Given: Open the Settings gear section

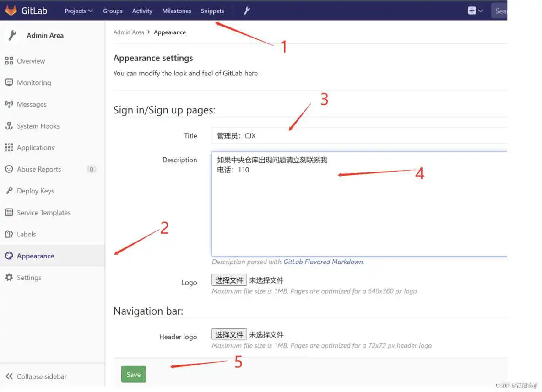Looking at the screenshot, I should tap(29, 277).
